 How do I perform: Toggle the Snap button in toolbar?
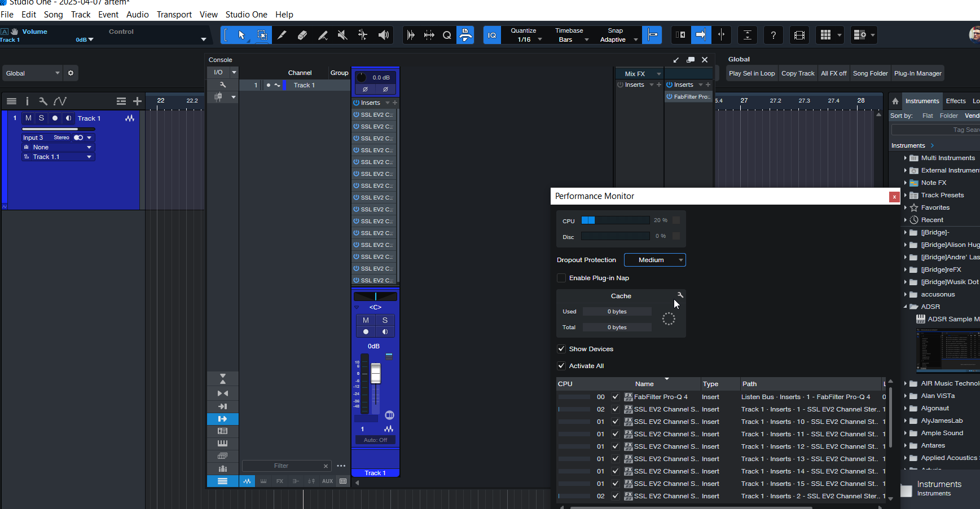tap(652, 35)
